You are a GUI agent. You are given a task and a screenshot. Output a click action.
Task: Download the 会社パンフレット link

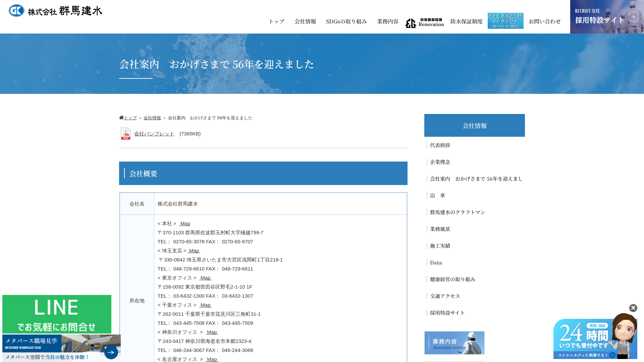[154, 134]
